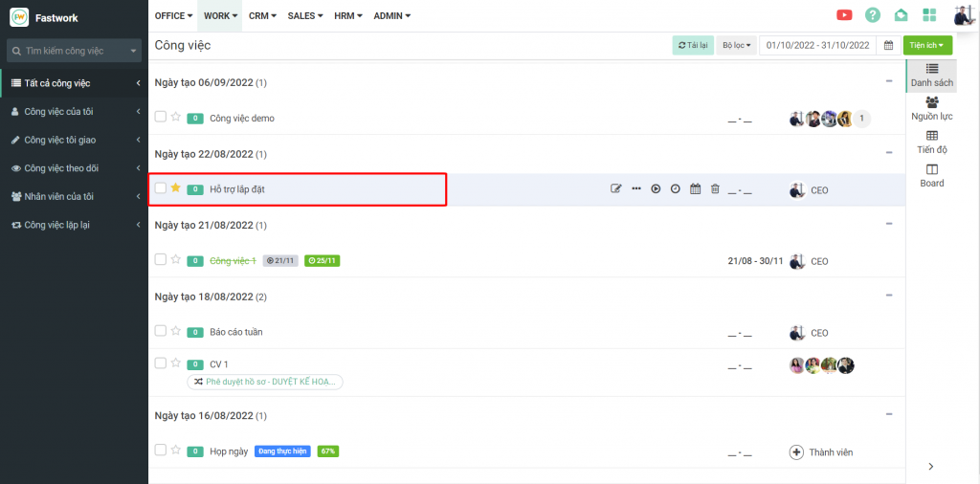Click the trash icon on Hỗ trợ lắp đặt row
The height and width of the screenshot is (484, 980).
tap(715, 189)
